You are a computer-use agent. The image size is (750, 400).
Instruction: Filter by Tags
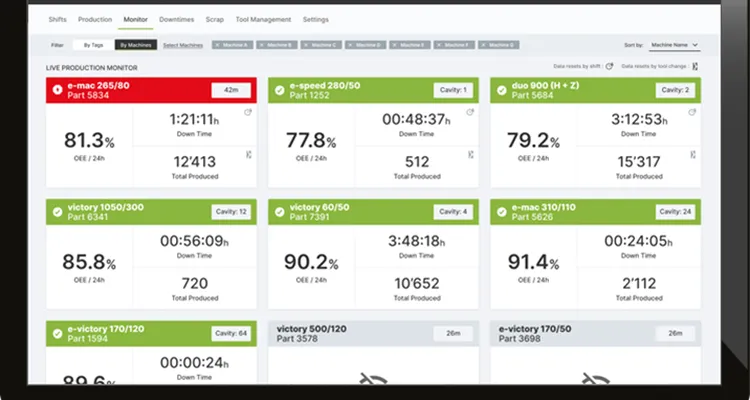[93, 45]
